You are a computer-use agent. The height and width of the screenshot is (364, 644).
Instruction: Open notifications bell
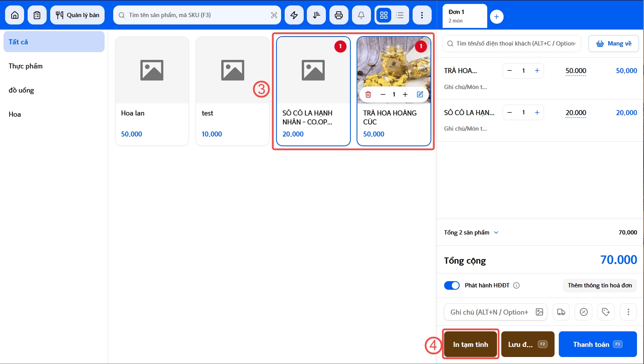tap(361, 15)
